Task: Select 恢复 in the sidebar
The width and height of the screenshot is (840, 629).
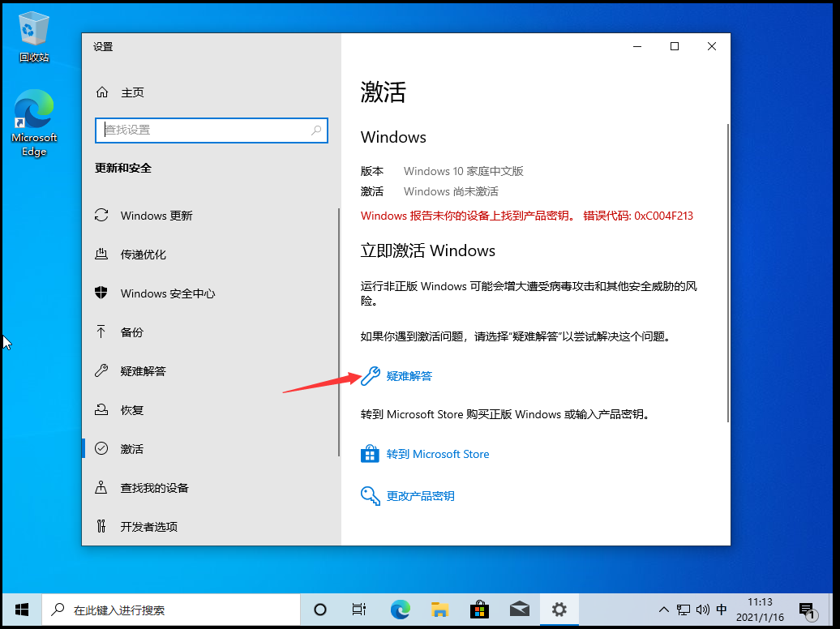Action: click(211, 410)
